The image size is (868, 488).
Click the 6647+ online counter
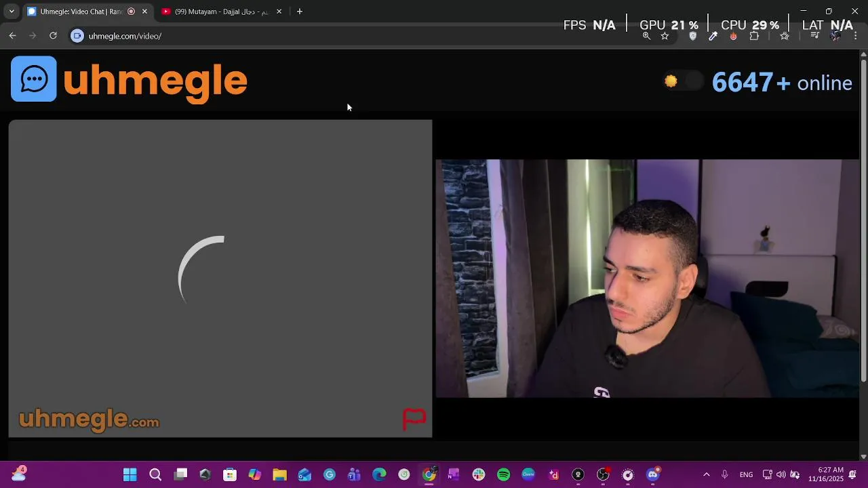782,83
